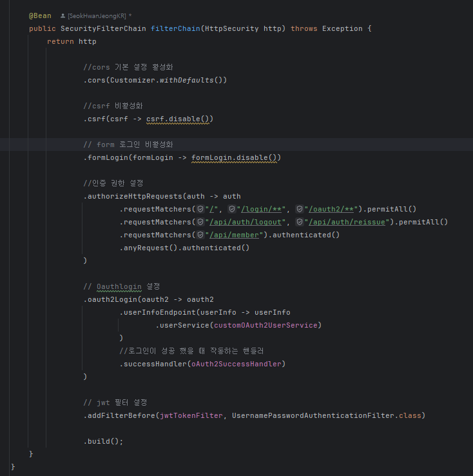Follow the "/api/auth/reissue" URL link
The image size is (473, 476).
coord(347,223)
